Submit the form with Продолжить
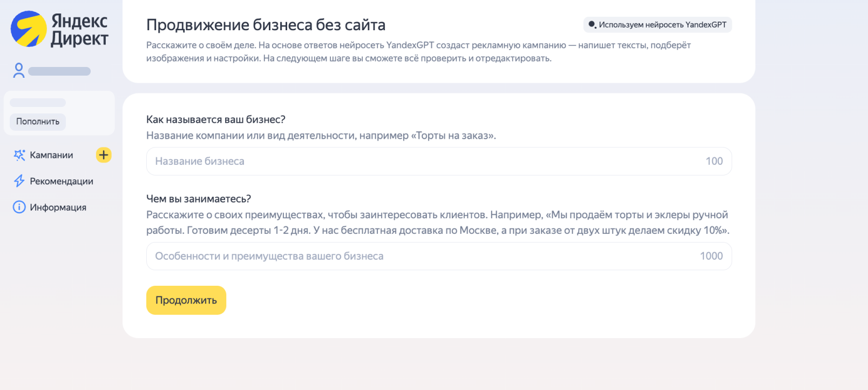 pos(186,300)
